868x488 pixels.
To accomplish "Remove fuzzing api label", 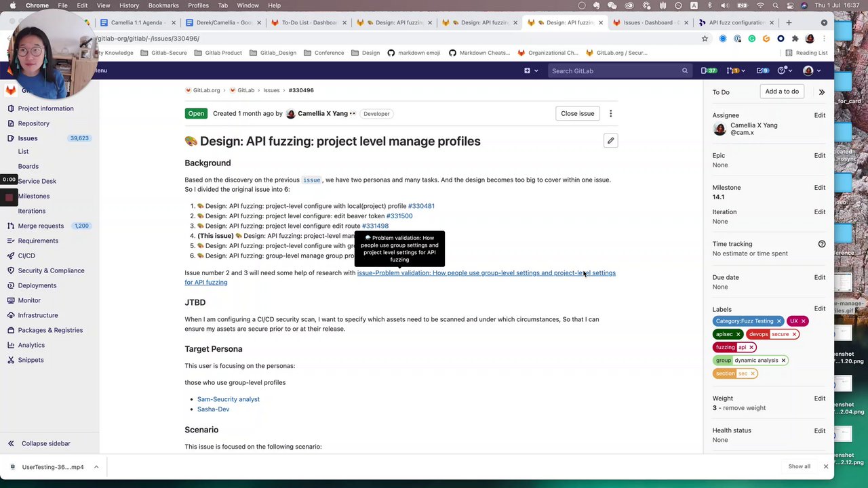I will 751,347.
